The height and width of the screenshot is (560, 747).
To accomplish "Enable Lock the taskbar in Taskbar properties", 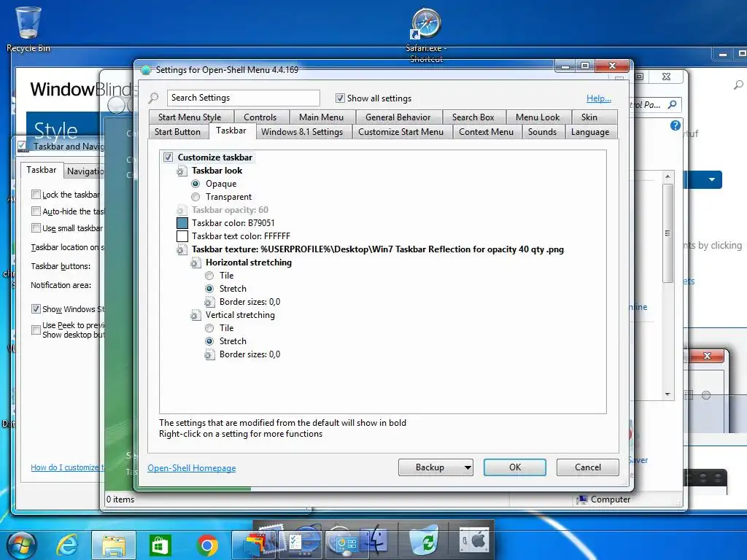I will tap(36, 194).
